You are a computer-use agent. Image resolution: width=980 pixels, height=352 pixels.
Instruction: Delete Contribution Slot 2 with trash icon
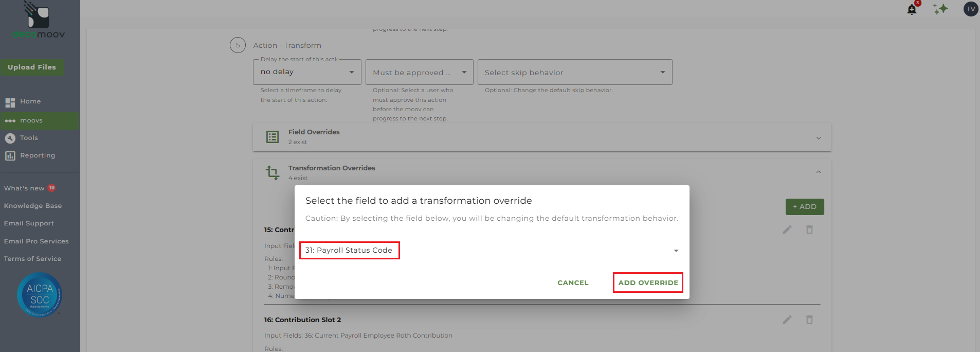(x=809, y=320)
